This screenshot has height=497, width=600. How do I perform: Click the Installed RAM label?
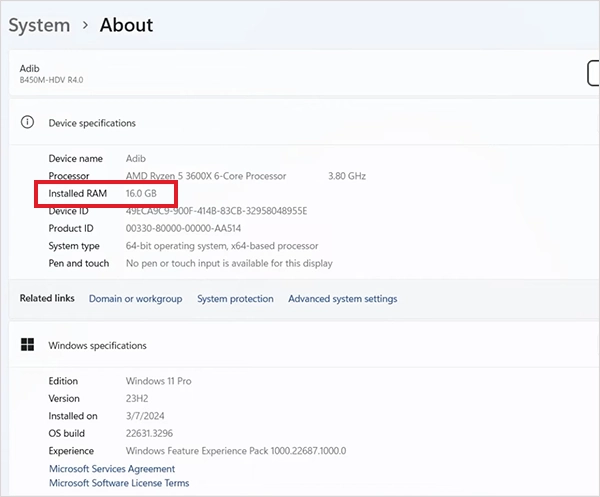tap(78, 194)
